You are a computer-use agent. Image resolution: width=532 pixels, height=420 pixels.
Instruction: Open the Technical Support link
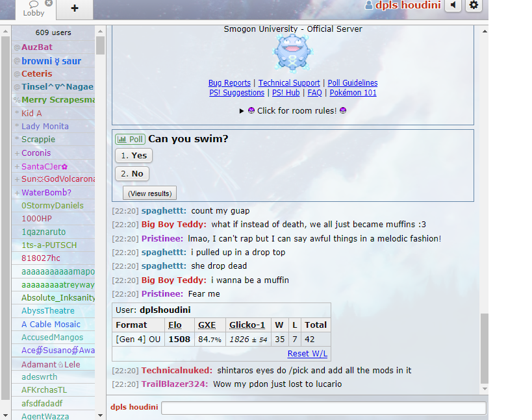[289, 83]
